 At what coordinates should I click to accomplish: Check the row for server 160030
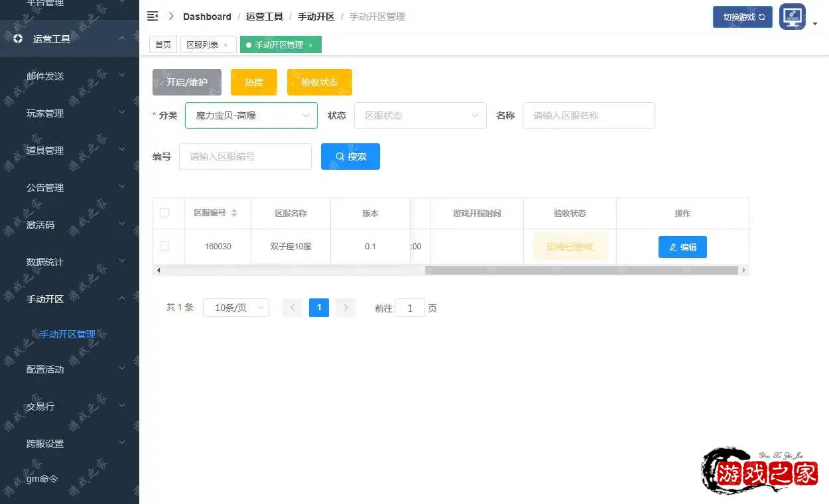click(x=164, y=246)
